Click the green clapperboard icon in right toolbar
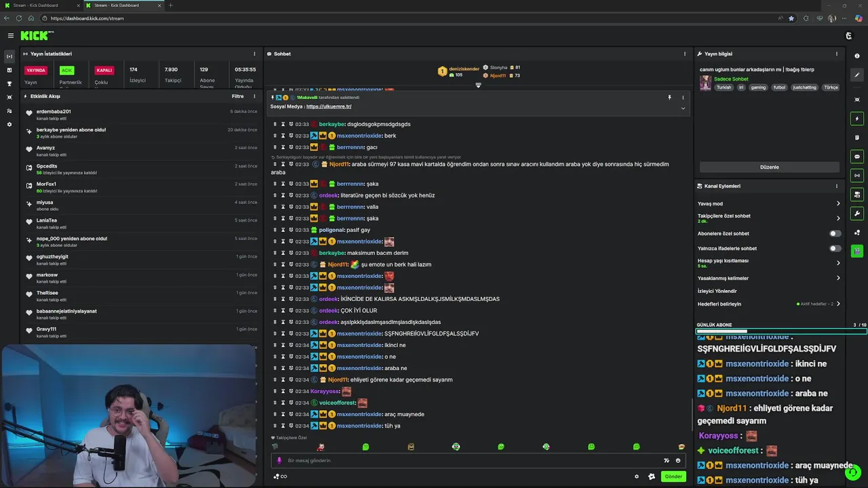Screen dimensions: 868x488 pos(857,251)
